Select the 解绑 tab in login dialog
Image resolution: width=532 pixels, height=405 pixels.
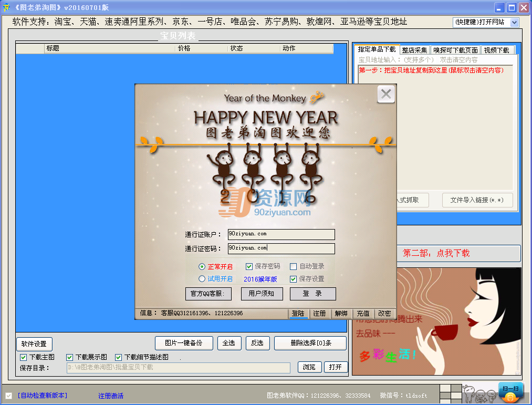click(x=341, y=314)
